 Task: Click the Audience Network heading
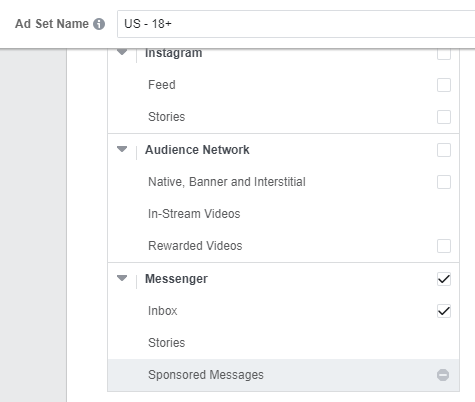(197, 150)
